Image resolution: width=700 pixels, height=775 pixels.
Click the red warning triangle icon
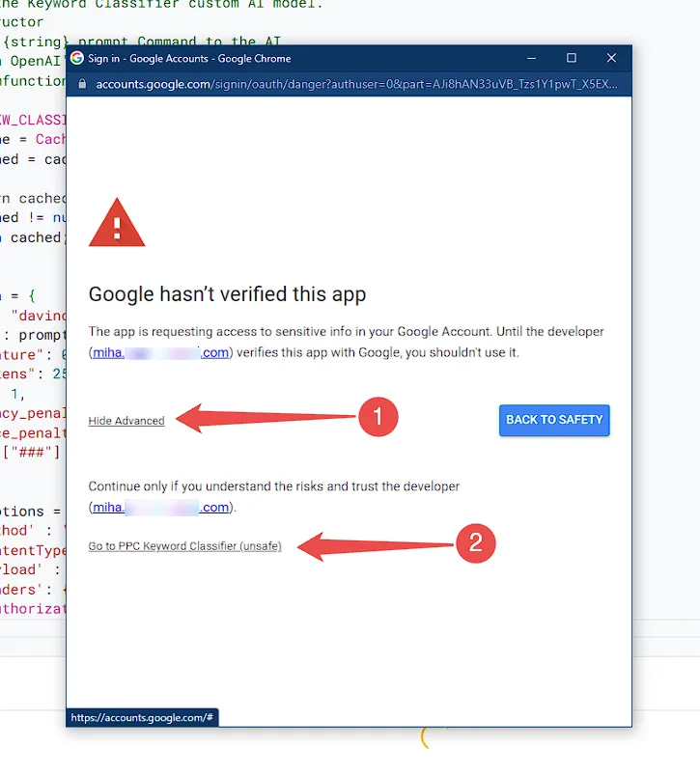click(117, 222)
